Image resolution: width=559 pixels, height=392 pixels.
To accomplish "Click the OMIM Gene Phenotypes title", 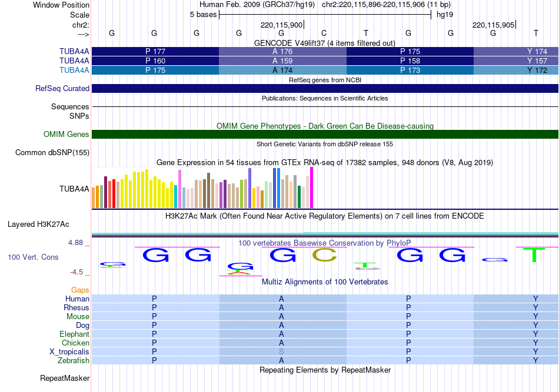I will (x=325, y=126).
